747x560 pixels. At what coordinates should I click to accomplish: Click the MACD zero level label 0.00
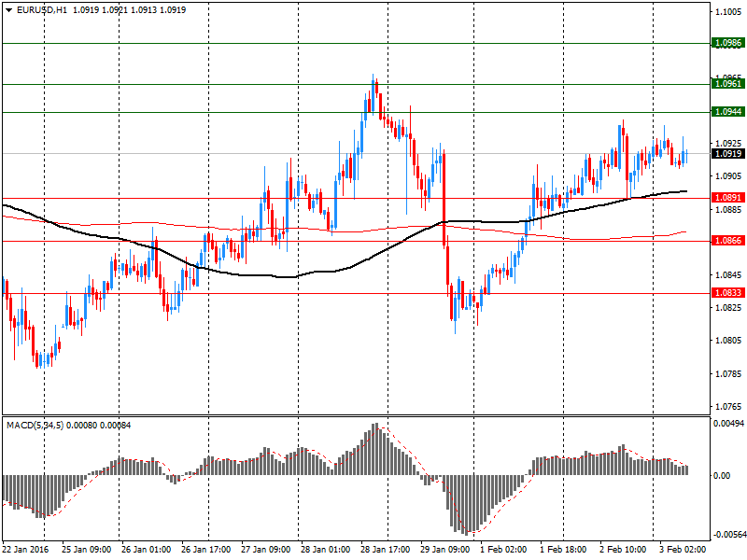[722, 476]
